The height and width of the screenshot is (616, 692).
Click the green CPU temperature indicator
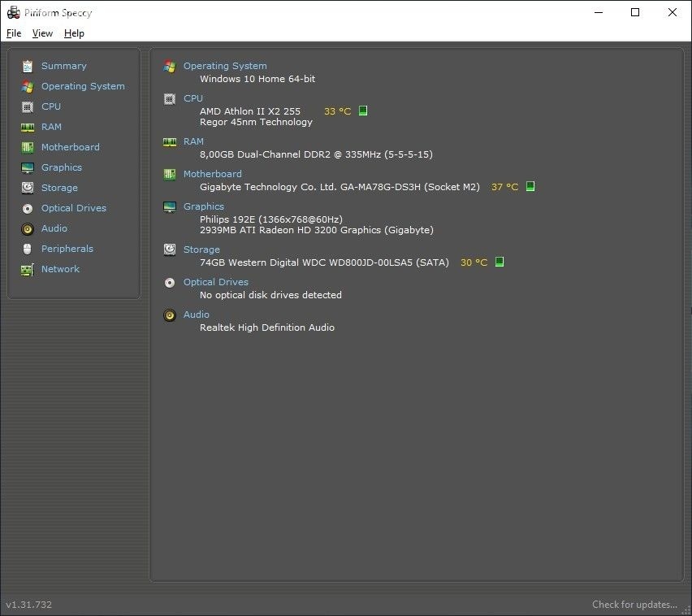[x=363, y=111]
